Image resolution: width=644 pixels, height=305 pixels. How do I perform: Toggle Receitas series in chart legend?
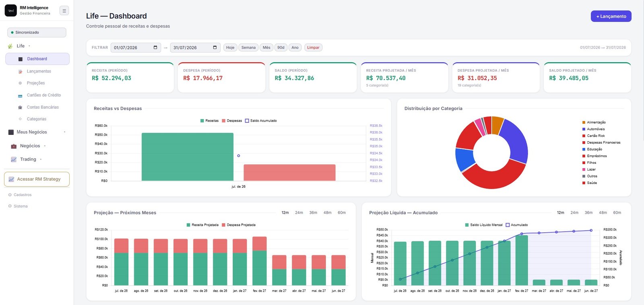[x=209, y=121]
